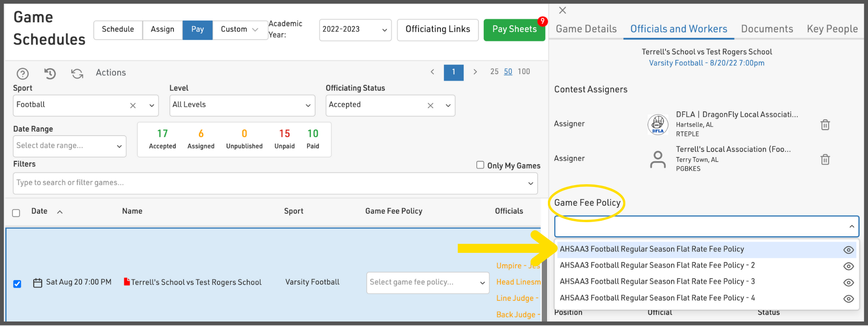Click the refresh sync icon
The image size is (868, 326).
point(77,73)
